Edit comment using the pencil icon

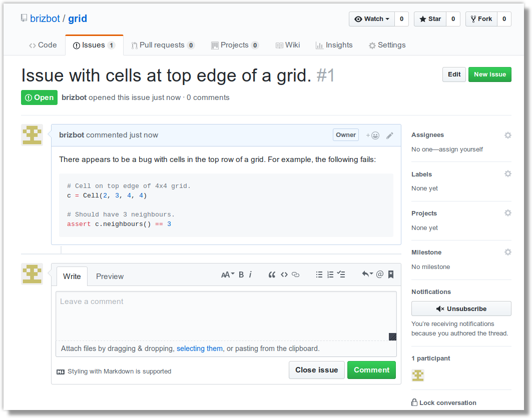click(390, 135)
